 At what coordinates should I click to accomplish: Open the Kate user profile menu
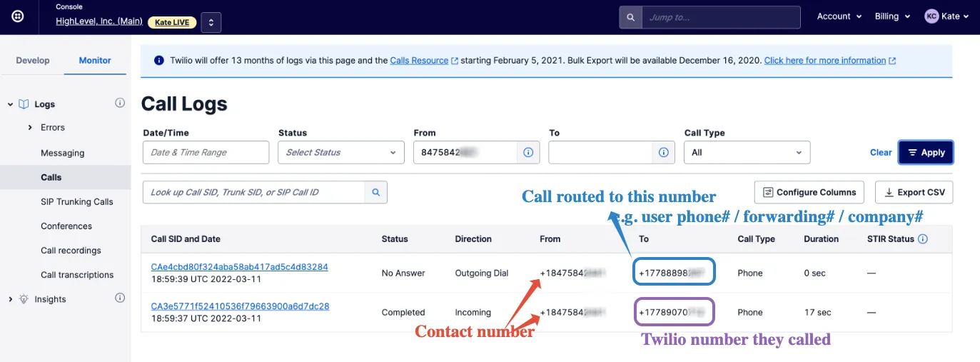click(x=948, y=16)
